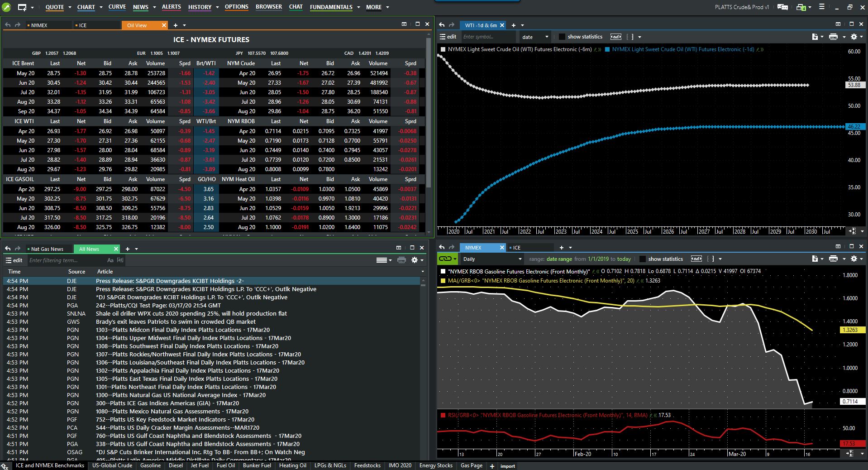Screen dimensions: 868x470
Task: Click the print icon in WTI chart panel
Action: [x=833, y=37]
